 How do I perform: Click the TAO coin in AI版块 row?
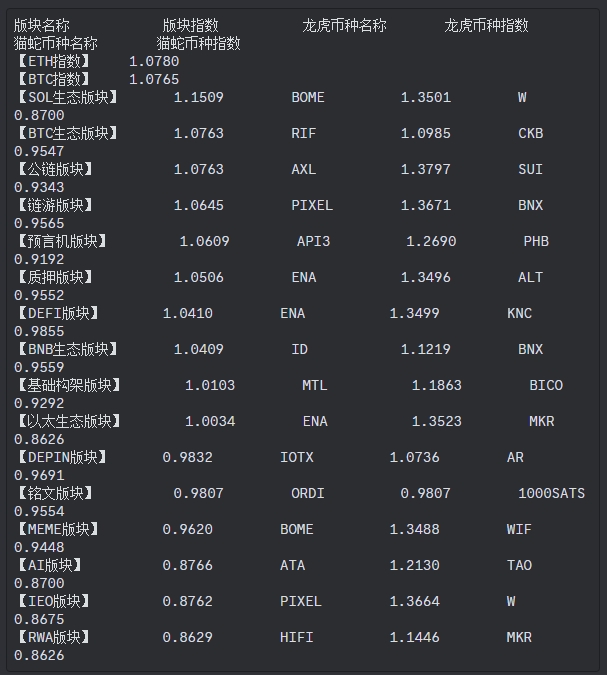(520, 565)
